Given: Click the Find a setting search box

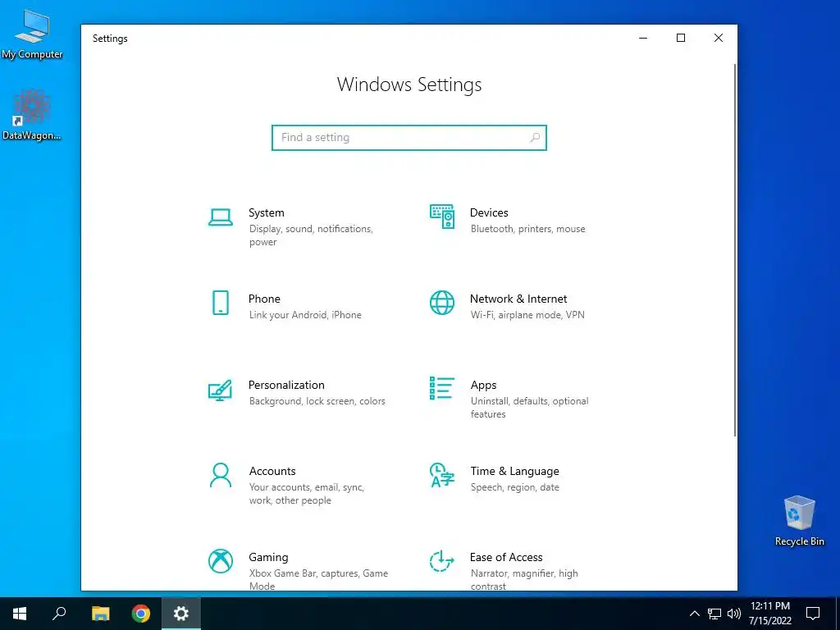Looking at the screenshot, I should [x=409, y=138].
